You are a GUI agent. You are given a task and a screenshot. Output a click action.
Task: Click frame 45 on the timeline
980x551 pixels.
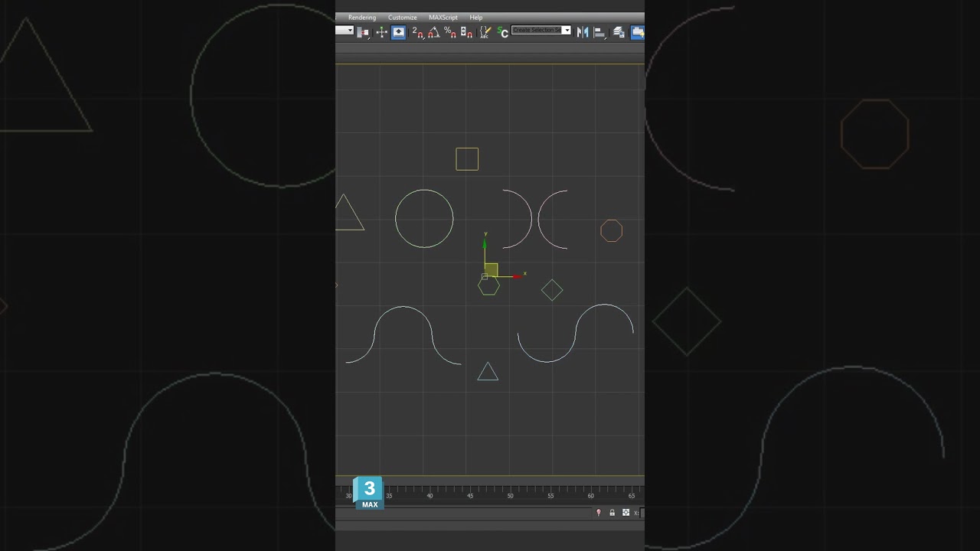[470, 496]
